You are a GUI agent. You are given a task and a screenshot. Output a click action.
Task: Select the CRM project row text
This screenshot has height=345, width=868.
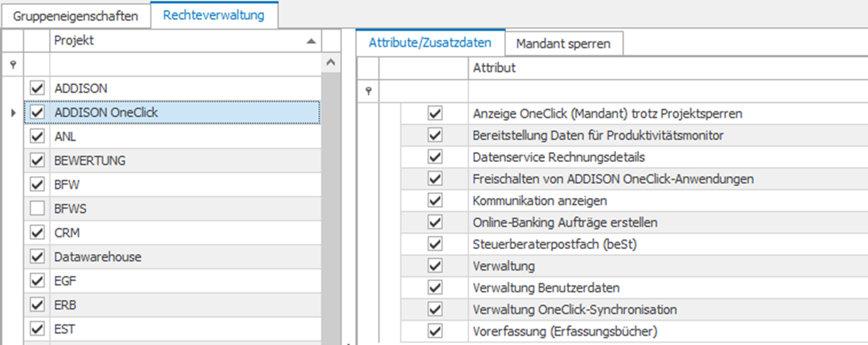pos(67,233)
